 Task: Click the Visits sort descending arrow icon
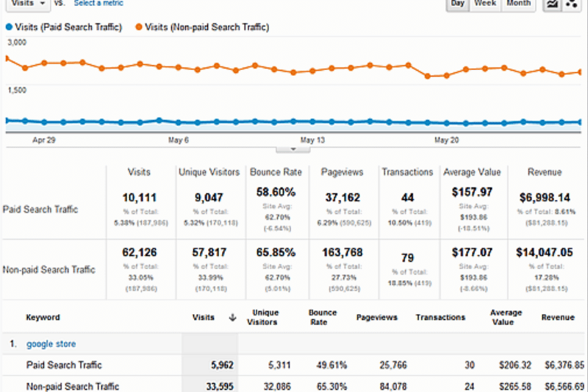pos(232,318)
